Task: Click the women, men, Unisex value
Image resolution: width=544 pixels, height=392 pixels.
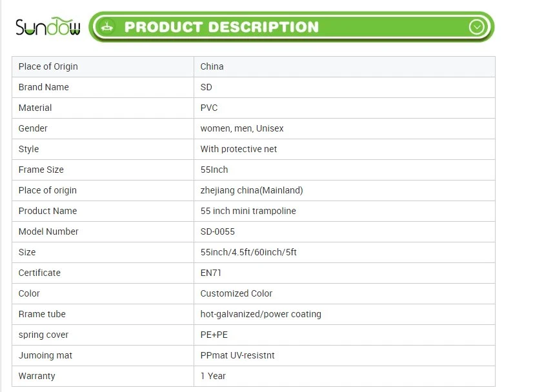Action: pos(242,128)
